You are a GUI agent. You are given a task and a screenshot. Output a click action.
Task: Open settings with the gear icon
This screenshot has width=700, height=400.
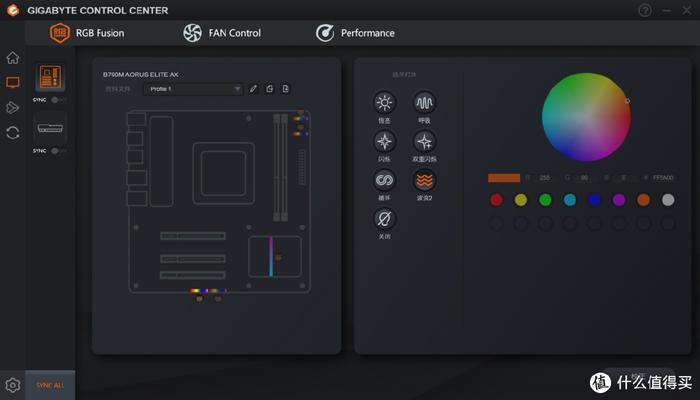click(12, 385)
